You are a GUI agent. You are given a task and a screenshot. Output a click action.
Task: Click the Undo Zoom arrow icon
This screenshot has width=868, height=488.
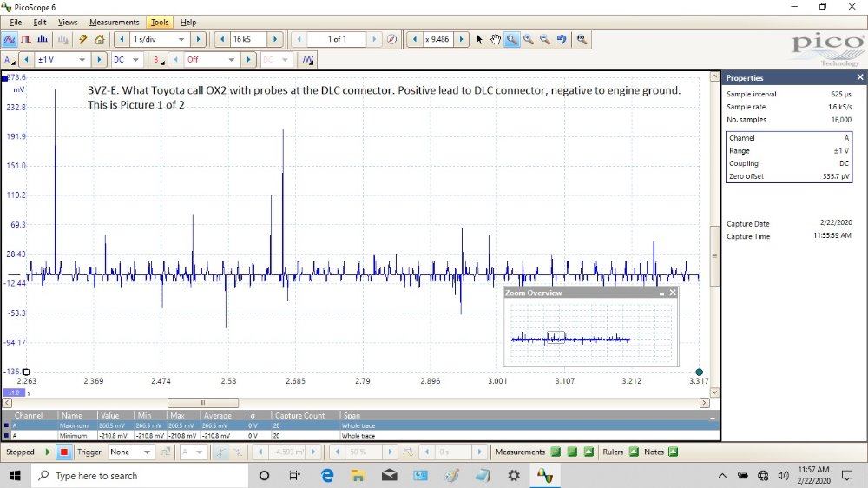coord(562,39)
